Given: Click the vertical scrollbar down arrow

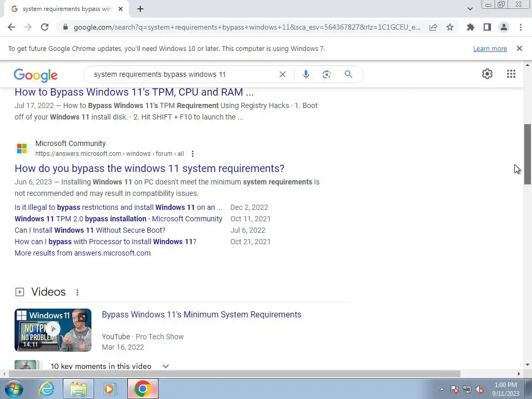Looking at the screenshot, I should coord(528,365).
